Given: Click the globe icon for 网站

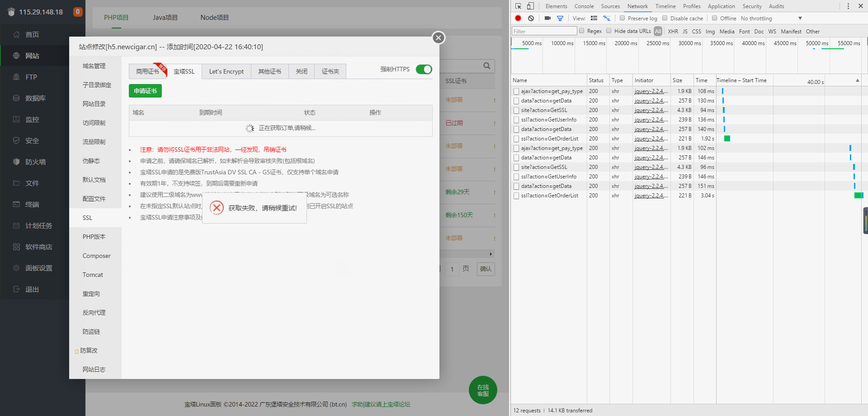Looking at the screenshot, I should 16,56.
